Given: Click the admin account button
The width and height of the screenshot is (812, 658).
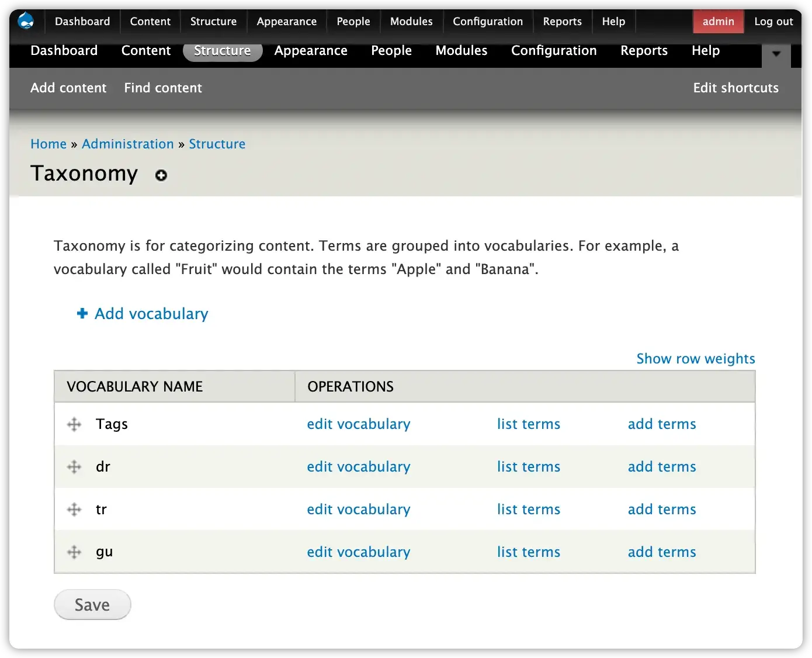Looking at the screenshot, I should (718, 21).
